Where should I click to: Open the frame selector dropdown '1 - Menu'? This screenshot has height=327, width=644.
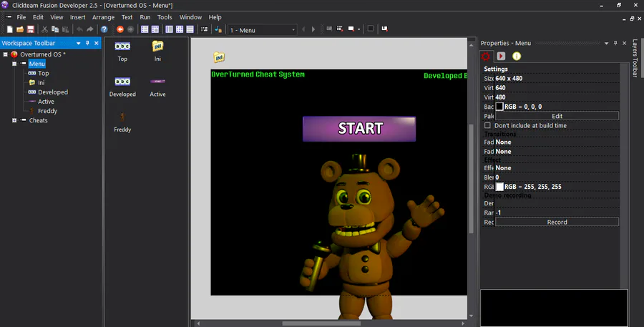coord(263,30)
